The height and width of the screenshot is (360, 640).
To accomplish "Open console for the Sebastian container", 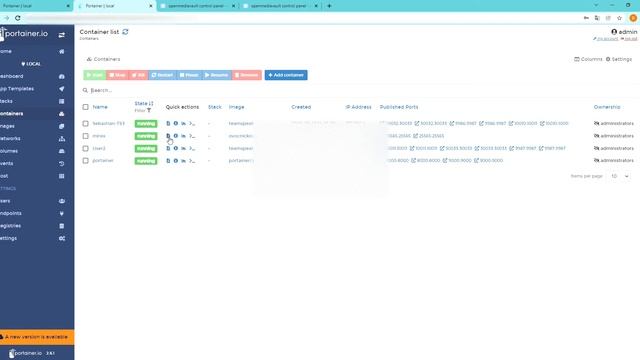I will tap(192, 123).
